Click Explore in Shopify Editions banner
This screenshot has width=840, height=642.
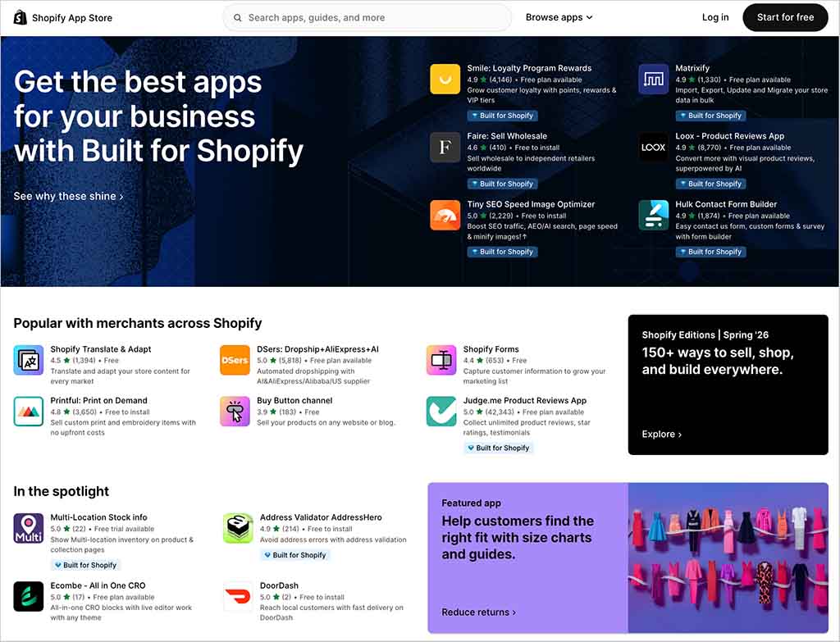click(x=662, y=435)
